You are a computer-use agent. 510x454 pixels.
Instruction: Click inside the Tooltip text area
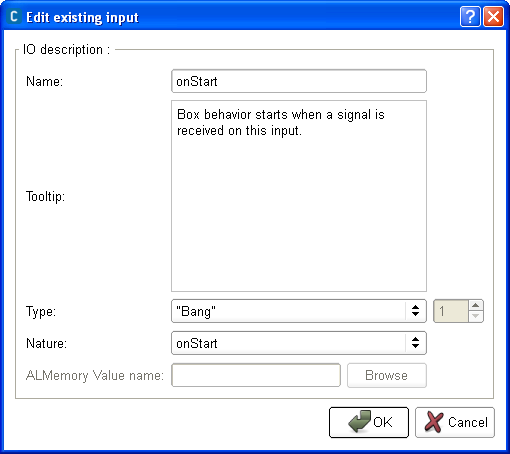pyautogui.click(x=299, y=196)
